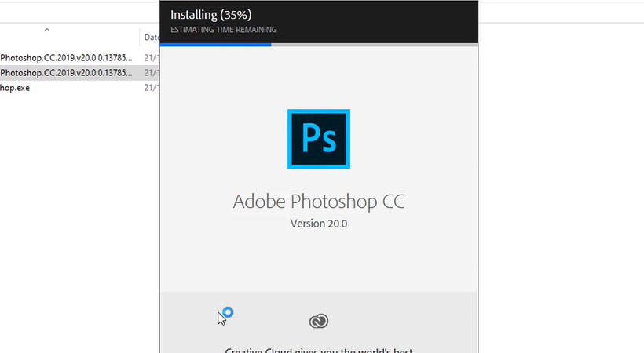
Task: Click the Estimating Time Remaining status text
Action: 223,30
